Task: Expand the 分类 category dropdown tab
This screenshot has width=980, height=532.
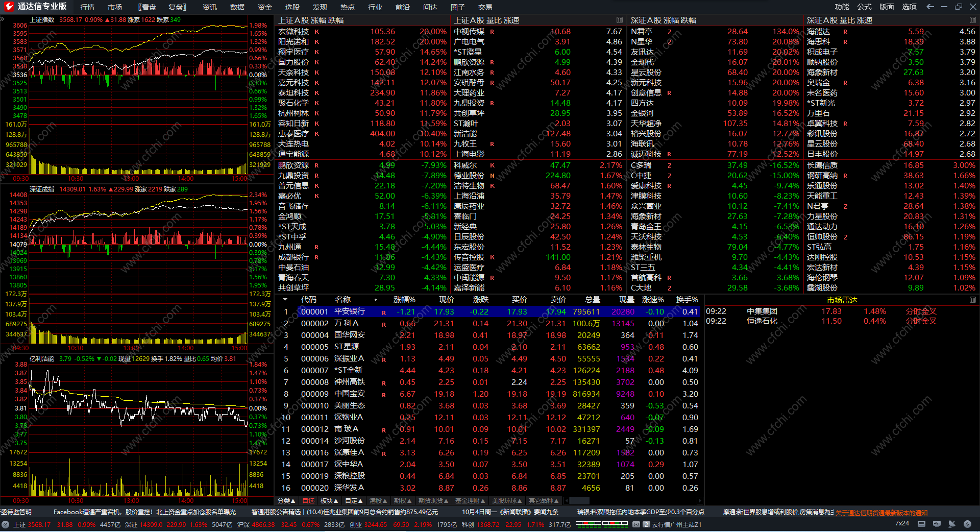Action: point(286,501)
